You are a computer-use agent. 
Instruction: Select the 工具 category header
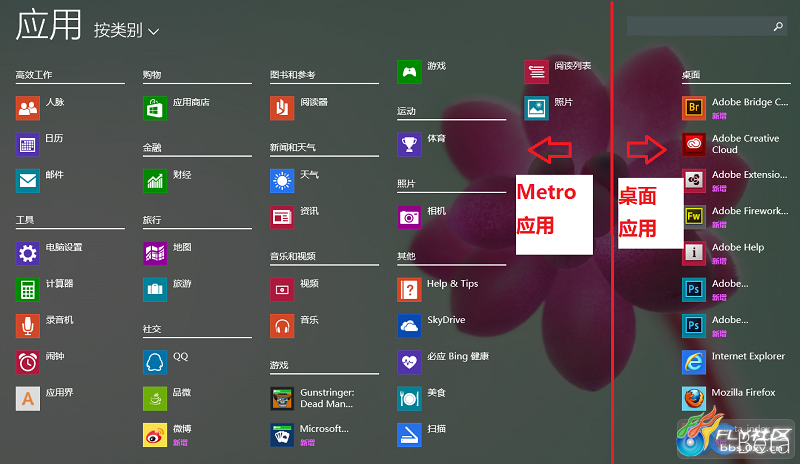24,220
